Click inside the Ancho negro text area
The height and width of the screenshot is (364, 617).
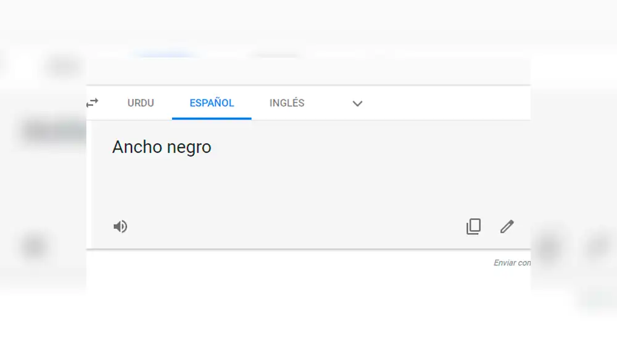[x=162, y=147]
